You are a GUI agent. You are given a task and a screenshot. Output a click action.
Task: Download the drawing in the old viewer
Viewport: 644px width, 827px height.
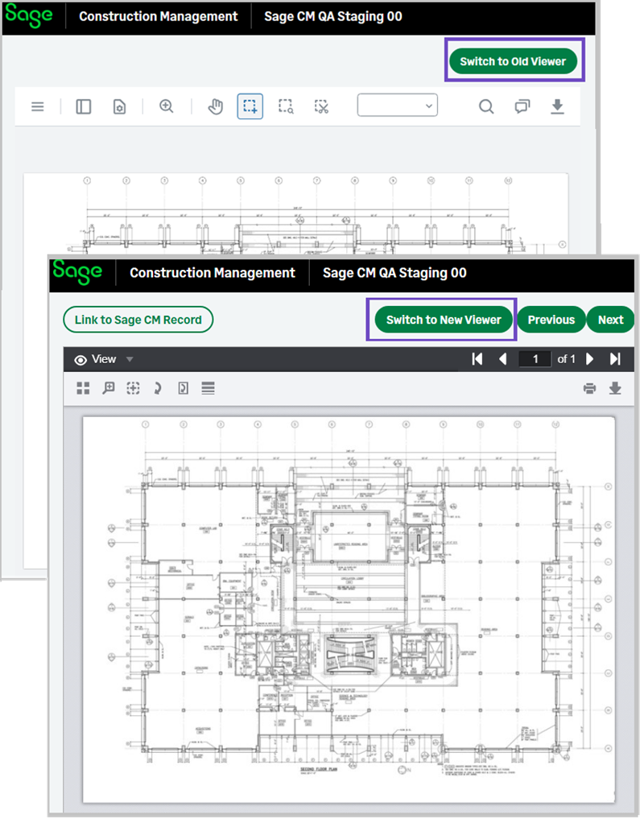pos(615,389)
